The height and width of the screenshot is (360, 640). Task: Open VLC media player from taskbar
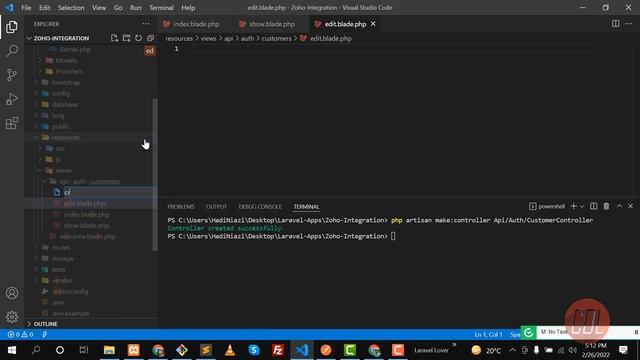click(230, 350)
